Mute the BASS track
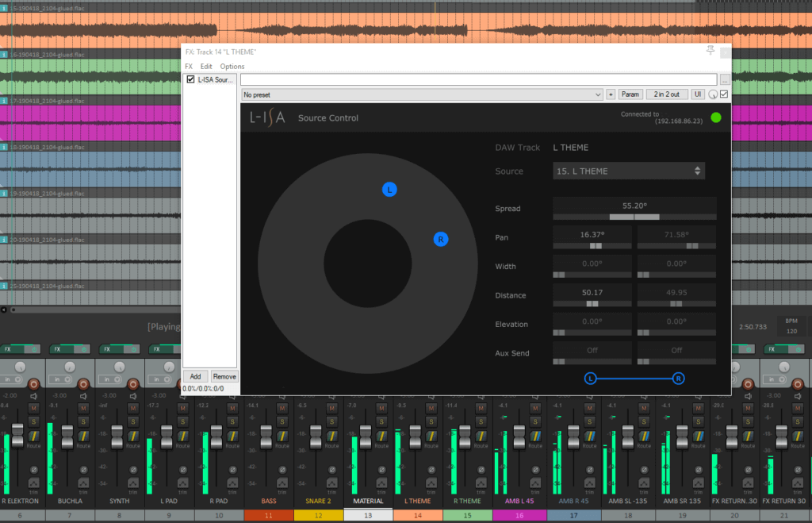 (282, 409)
